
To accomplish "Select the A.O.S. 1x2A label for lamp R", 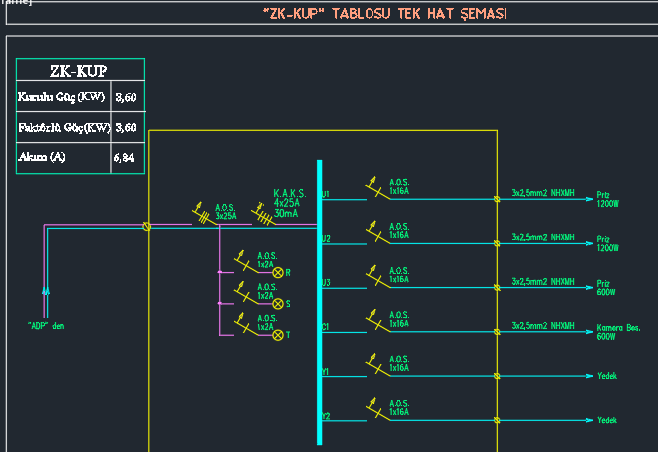I will pos(267,260).
